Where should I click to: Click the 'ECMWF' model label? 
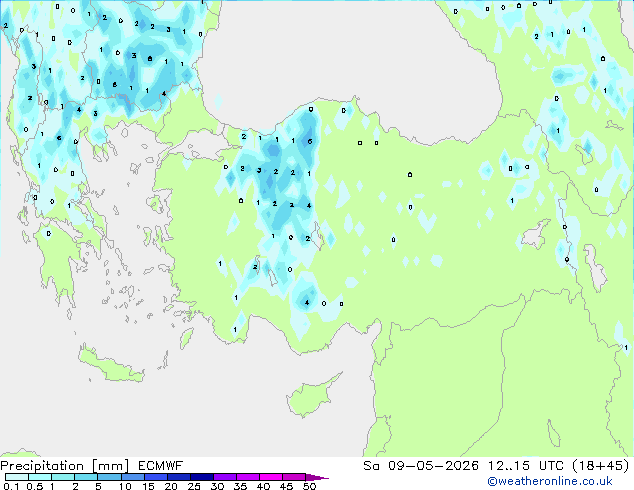point(161,466)
